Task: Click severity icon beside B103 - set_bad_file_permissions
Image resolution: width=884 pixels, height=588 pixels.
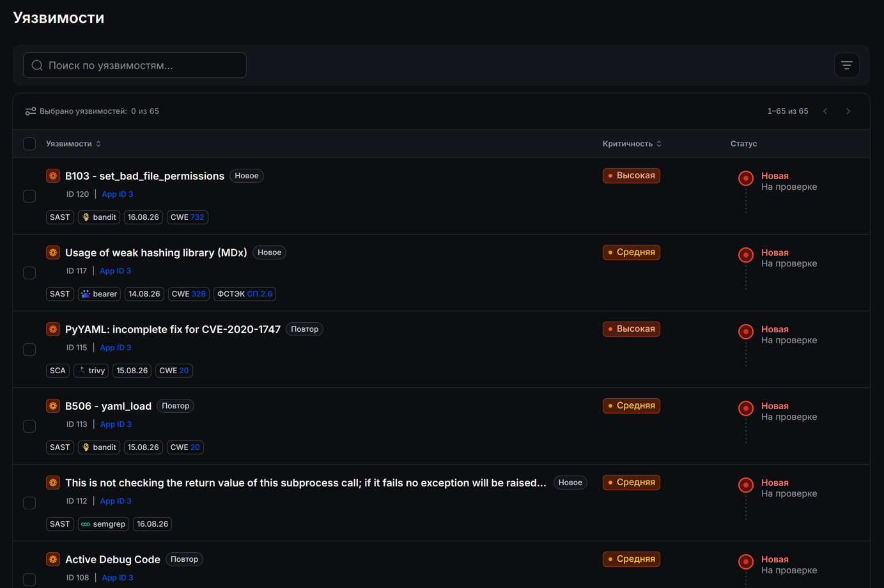Action: (x=53, y=176)
